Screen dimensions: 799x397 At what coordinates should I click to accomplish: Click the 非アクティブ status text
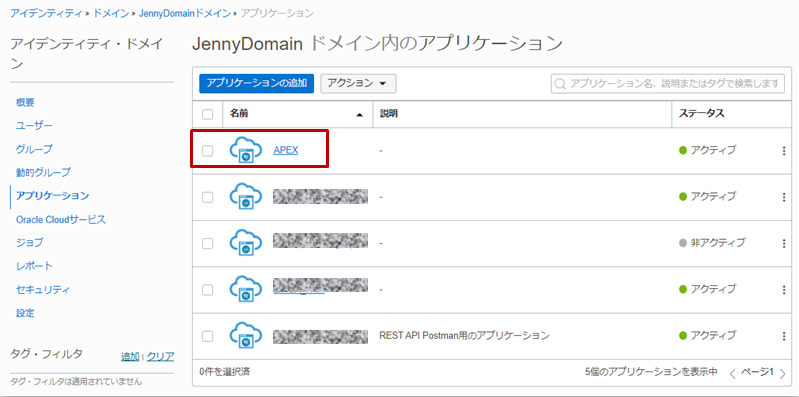[x=717, y=243]
